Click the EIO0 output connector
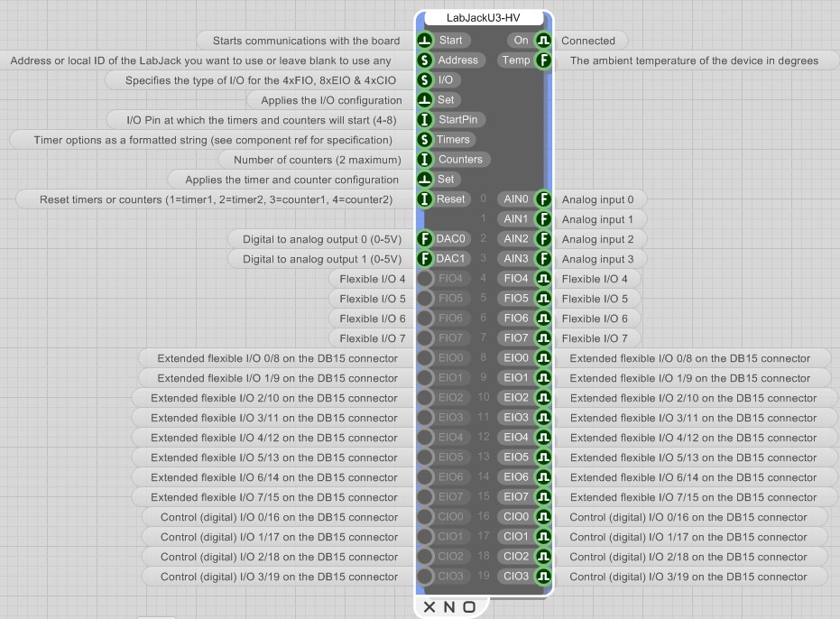This screenshot has height=619, width=840. [544, 357]
